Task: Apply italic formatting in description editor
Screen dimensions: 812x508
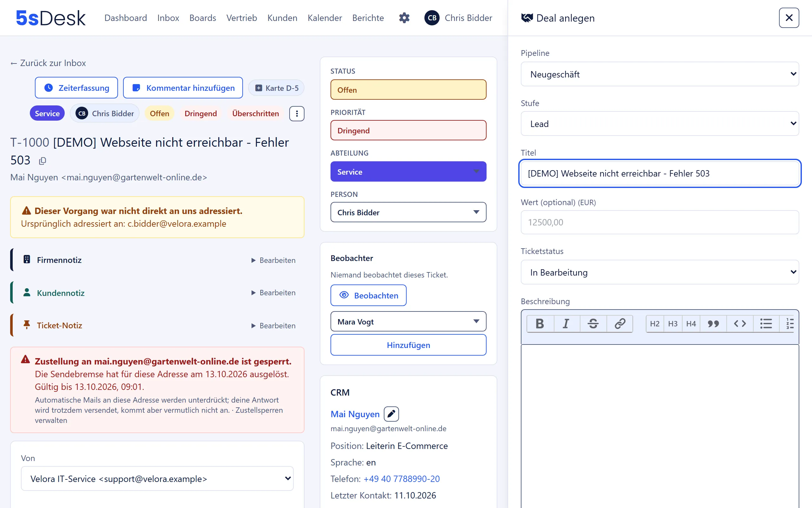Action: (566, 324)
